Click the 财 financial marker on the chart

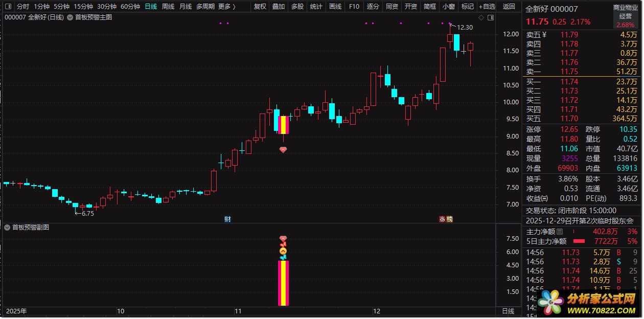coord(227,219)
